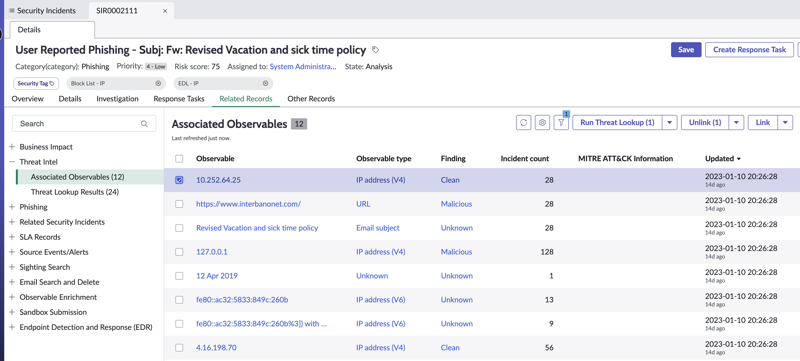This screenshot has width=800, height=361.
Task: Open the https://www.interbanonet.com/ observable link
Action: coord(248,204)
